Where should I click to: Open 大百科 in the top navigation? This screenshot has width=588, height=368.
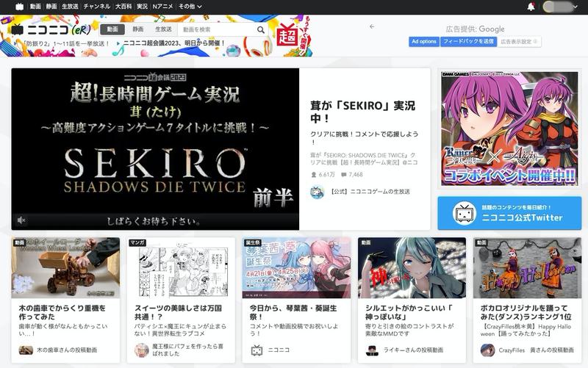pyautogui.click(x=123, y=7)
